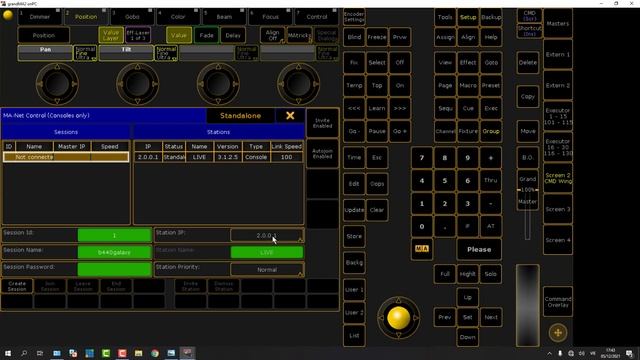Screen dimensions: 640x360
Task: Click Create Session button
Action: click(x=17, y=286)
